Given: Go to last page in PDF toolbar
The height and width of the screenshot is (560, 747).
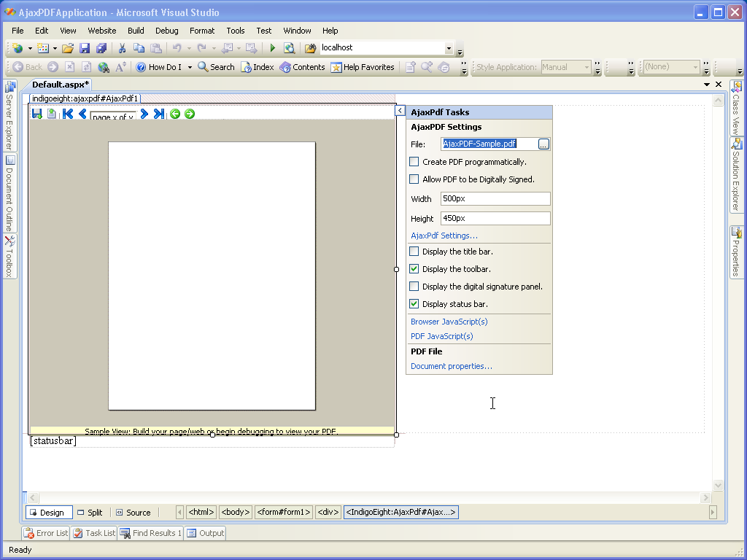Looking at the screenshot, I should coord(158,114).
